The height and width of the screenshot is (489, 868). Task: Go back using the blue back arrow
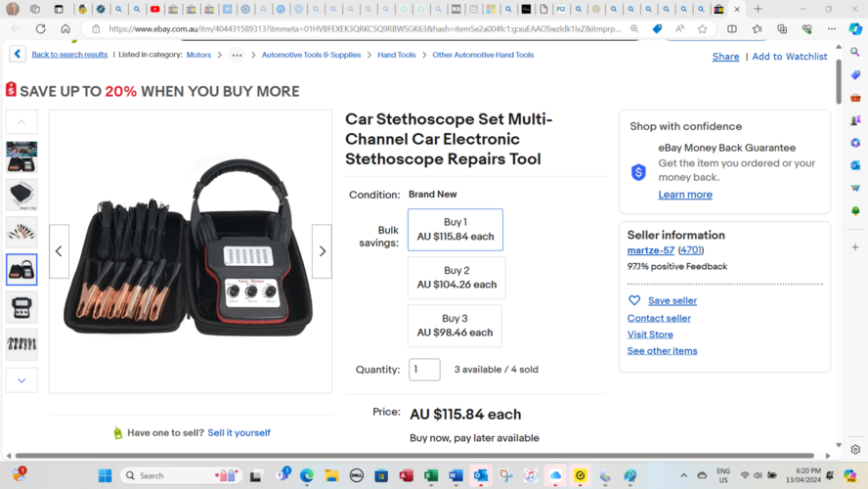point(18,54)
